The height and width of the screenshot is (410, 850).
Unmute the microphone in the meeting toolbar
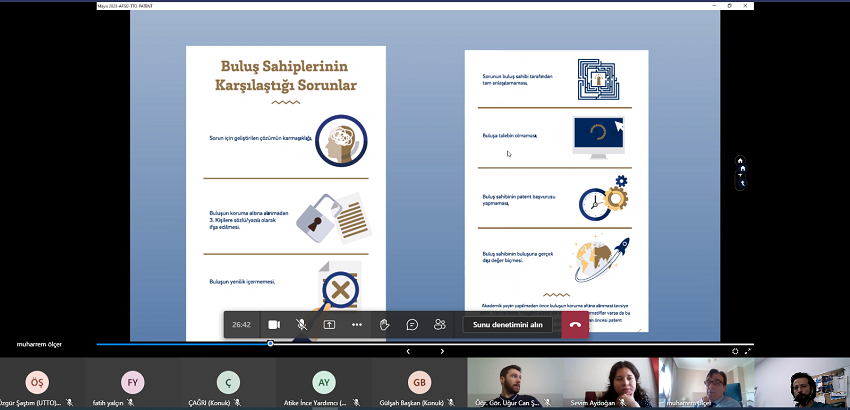pyautogui.click(x=302, y=325)
